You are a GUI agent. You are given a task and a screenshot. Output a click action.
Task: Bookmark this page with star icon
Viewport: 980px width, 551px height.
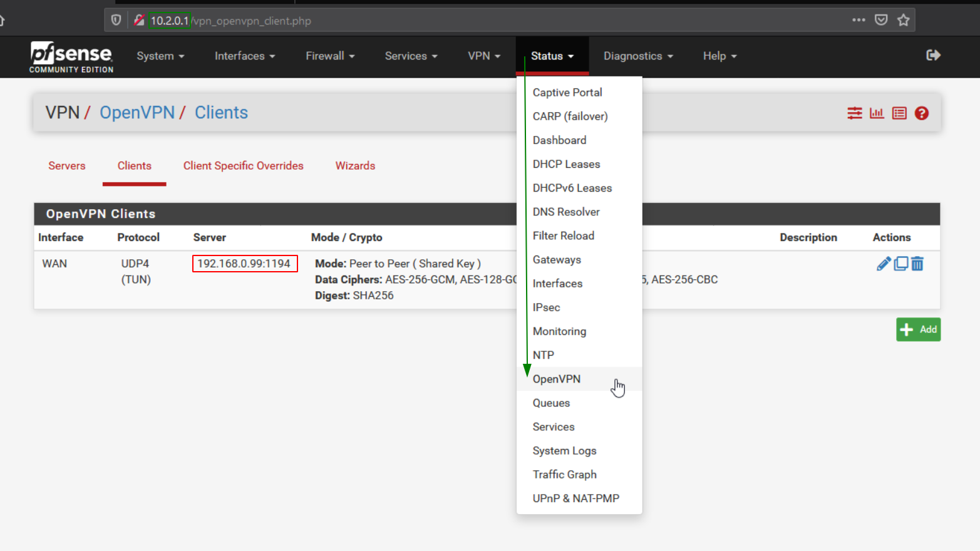(x=903, y=20)
